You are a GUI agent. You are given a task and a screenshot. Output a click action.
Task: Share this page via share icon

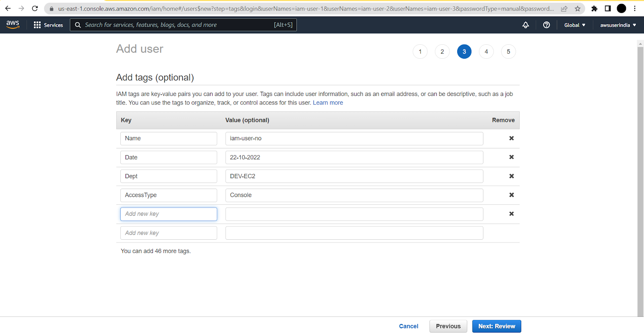point(564,8)
